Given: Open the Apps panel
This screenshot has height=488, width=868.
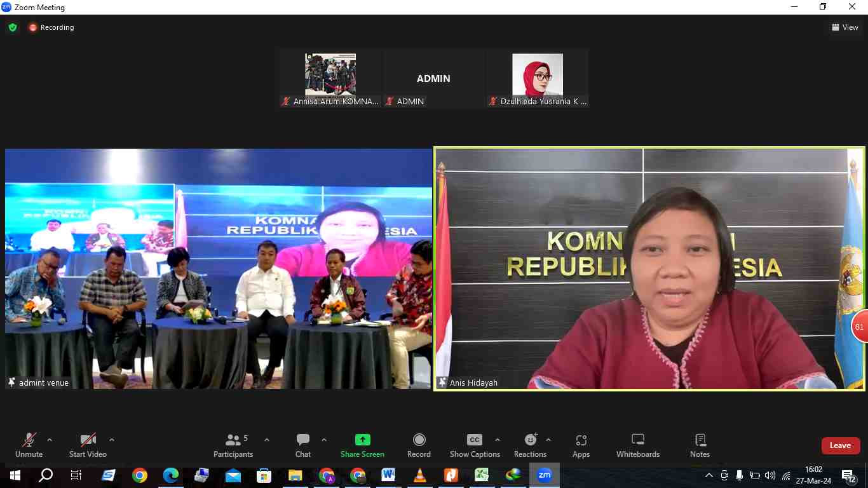Looking at the screenshot, I should coord(581,445).
